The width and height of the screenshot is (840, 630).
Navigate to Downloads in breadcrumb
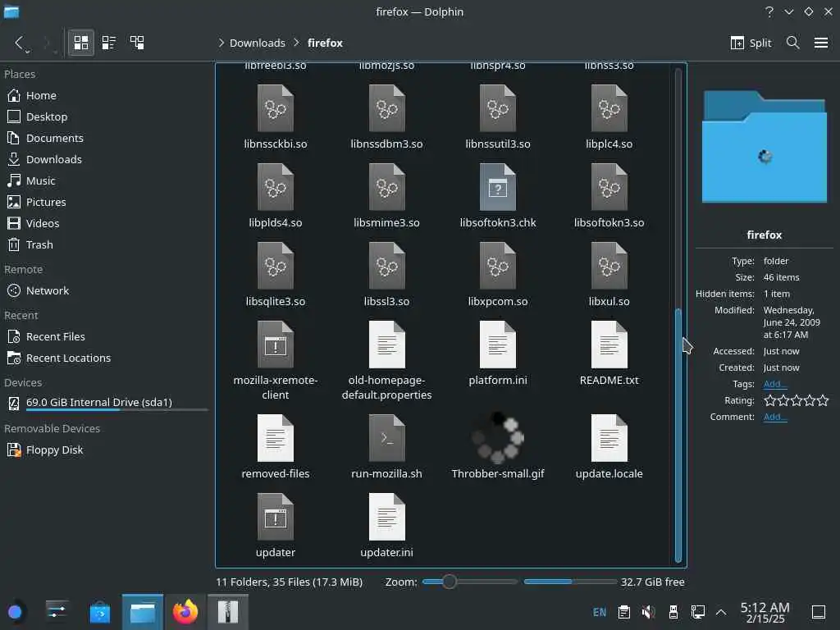[257, 43]
